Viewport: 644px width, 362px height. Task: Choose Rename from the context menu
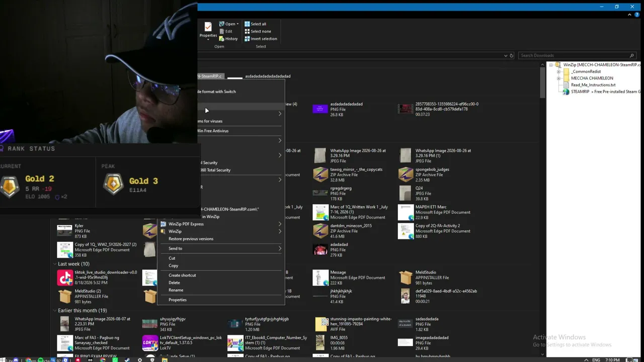click(x=221, y=290)
